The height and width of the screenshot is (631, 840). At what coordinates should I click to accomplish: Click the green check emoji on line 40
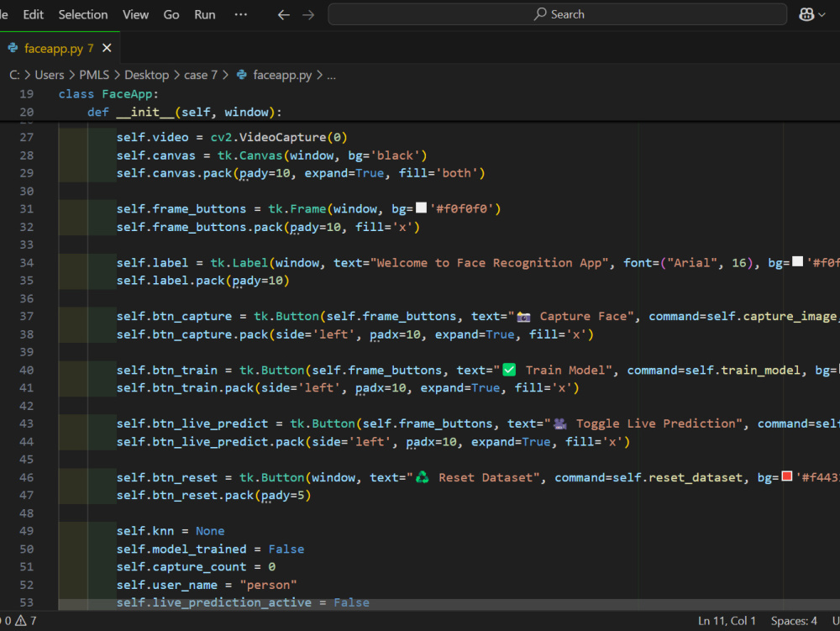coord(509,370)
